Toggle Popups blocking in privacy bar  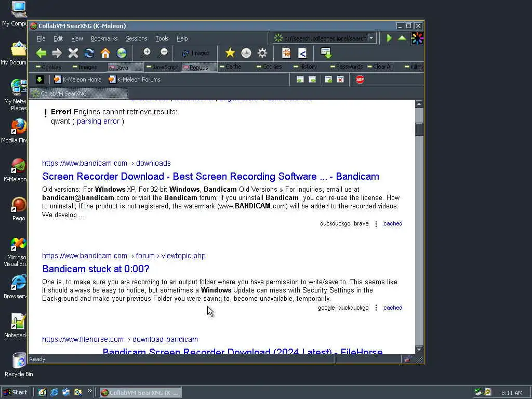click(199, 67)
